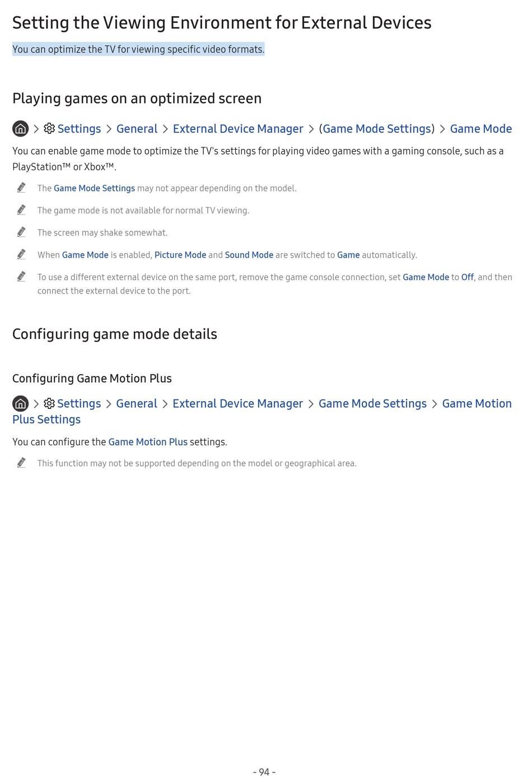Click pencil icon beside 'To use a different external device'
Viewport: 532px width, 777px height.
pos(21,276)
